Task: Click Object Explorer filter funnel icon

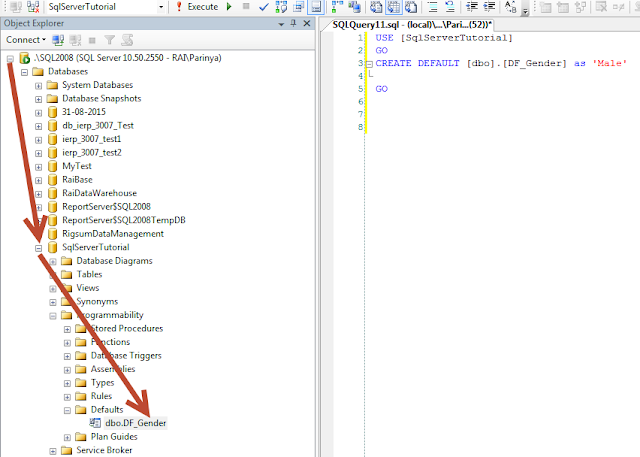Action: [x=109, y=40]
